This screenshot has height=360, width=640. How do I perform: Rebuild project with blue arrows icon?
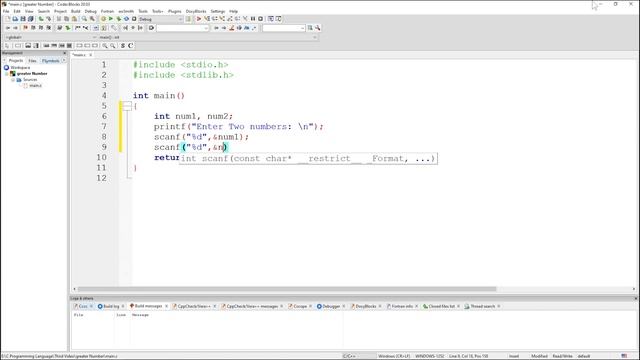pyautogui.click(x=126, y=19)
